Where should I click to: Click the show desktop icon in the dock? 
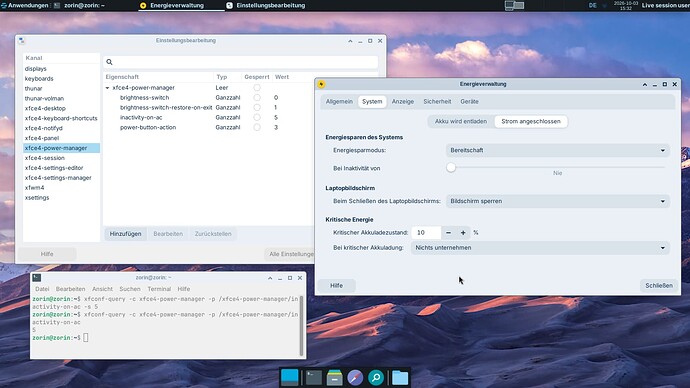pos(290,377)
